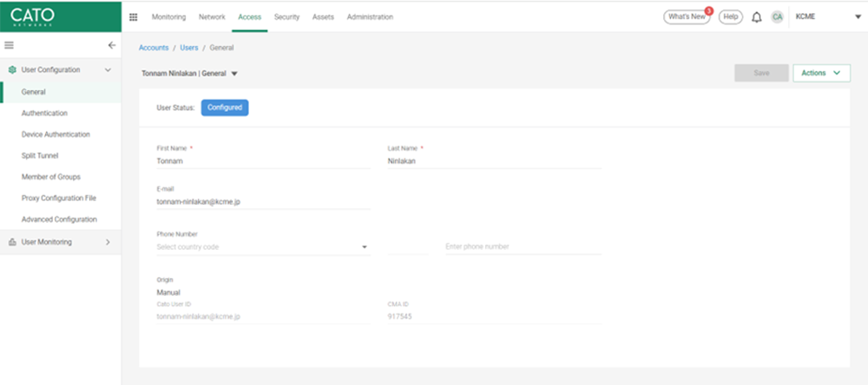Click the KCME account name
The image size is (868, 385).
[806, 16]
